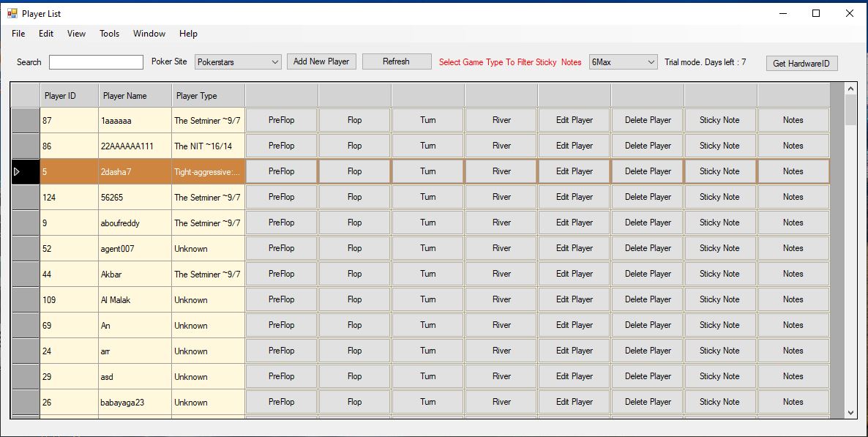Image resolution: width=868 pixels, height=437 pixels.
Task: Open the Poker Site dropdown showing Pokerstars
Action: (238, 62)
